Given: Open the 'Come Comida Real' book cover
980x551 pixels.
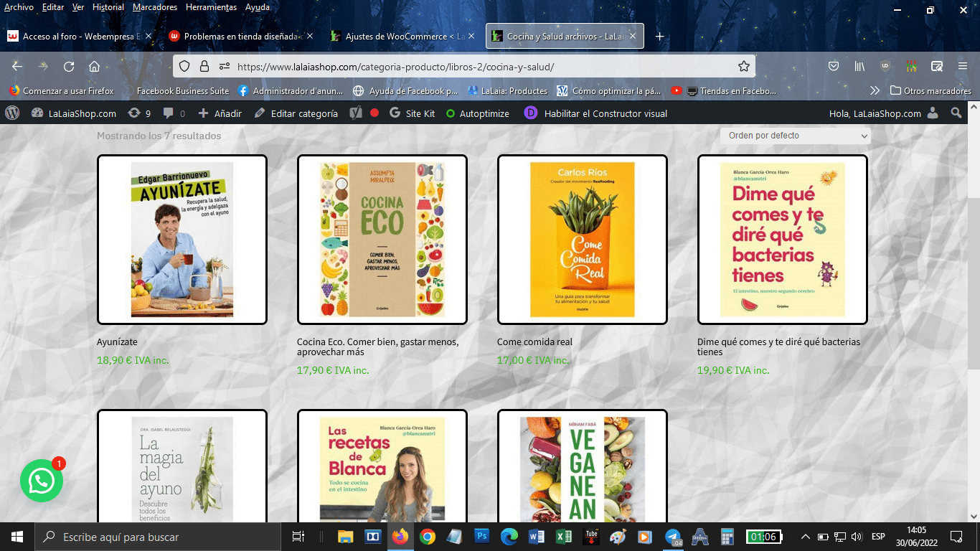Looking at the screenshot, I should [583, 240].
